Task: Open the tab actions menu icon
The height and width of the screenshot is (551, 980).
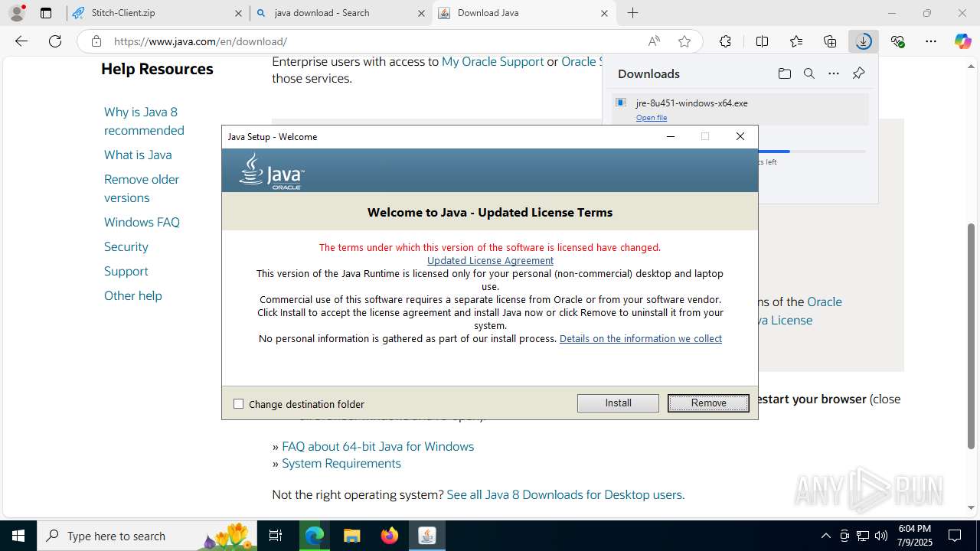Action: (46, 13)
